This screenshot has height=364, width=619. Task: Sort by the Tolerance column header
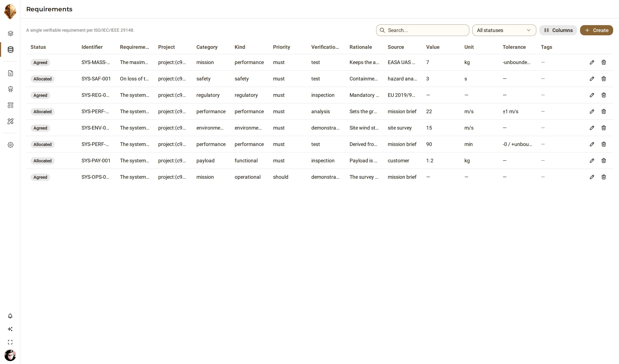514,47
